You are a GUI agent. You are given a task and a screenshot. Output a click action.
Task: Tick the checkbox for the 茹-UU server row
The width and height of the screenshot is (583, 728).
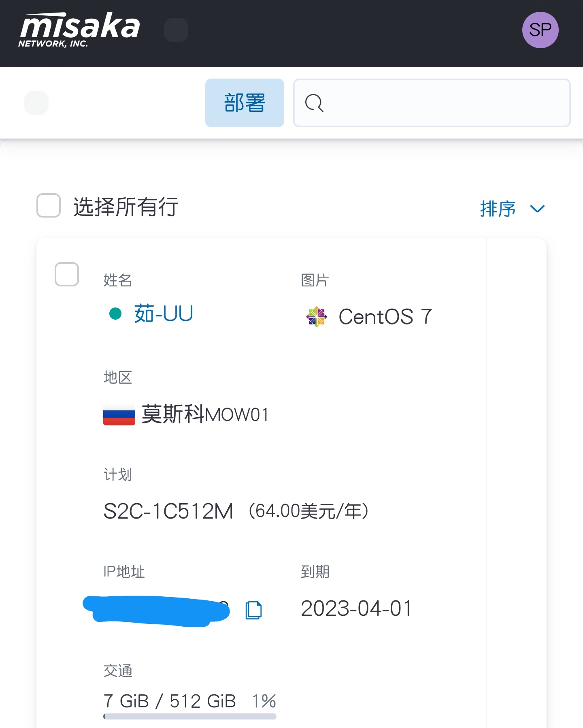[67, 274]
